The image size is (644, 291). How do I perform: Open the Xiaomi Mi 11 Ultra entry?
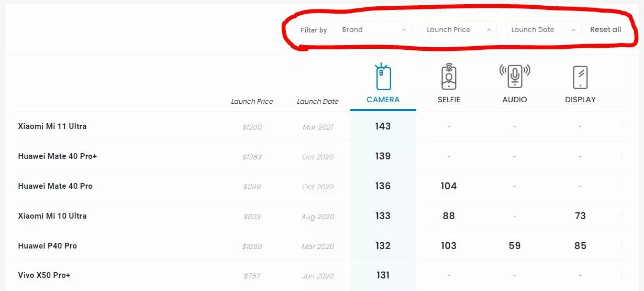[52, 126]
